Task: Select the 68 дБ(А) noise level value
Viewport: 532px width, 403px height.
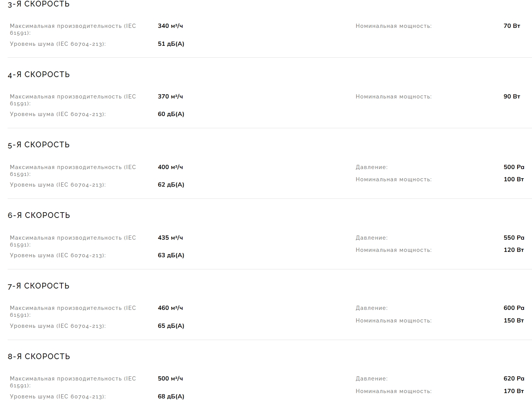Action: tap(171, 397)
